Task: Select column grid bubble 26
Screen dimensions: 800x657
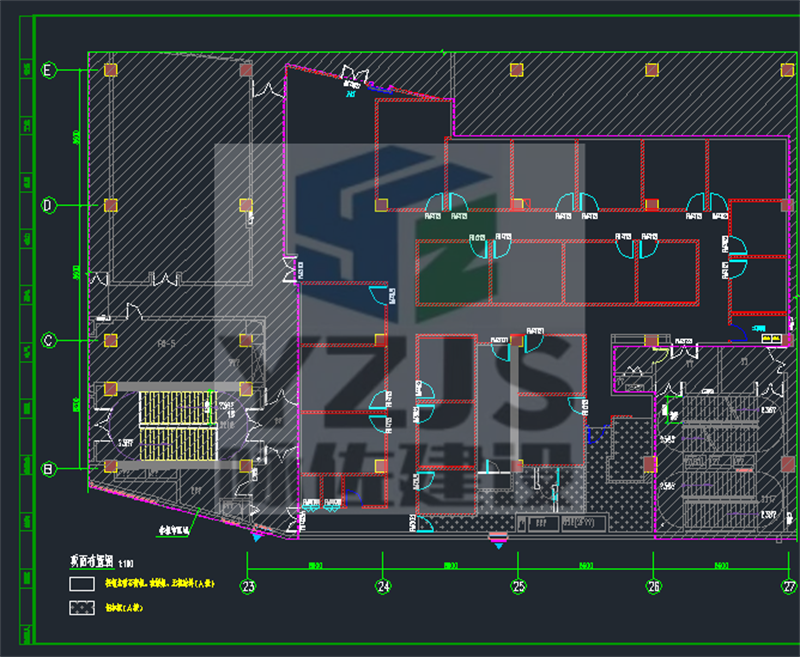Action: tap(654, 587)
